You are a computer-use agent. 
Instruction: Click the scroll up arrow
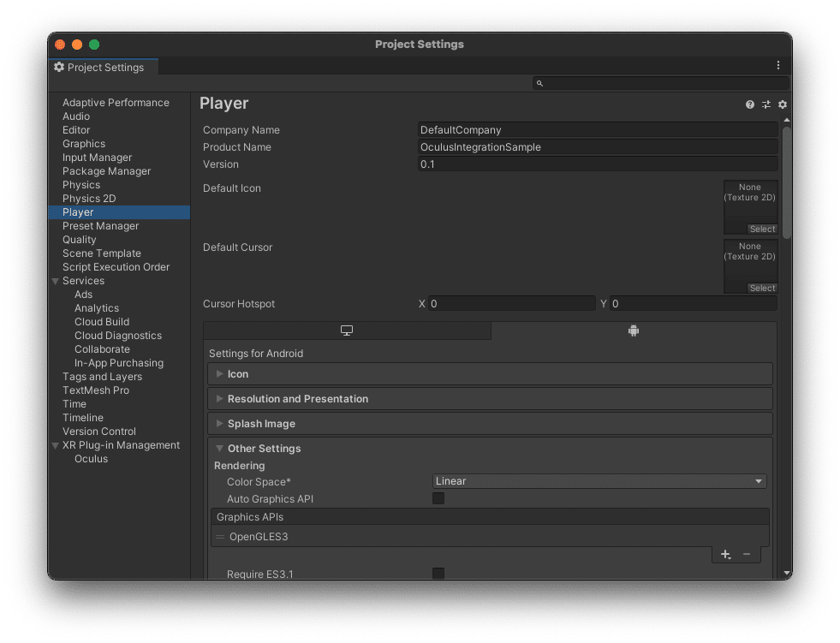point(786,120)
